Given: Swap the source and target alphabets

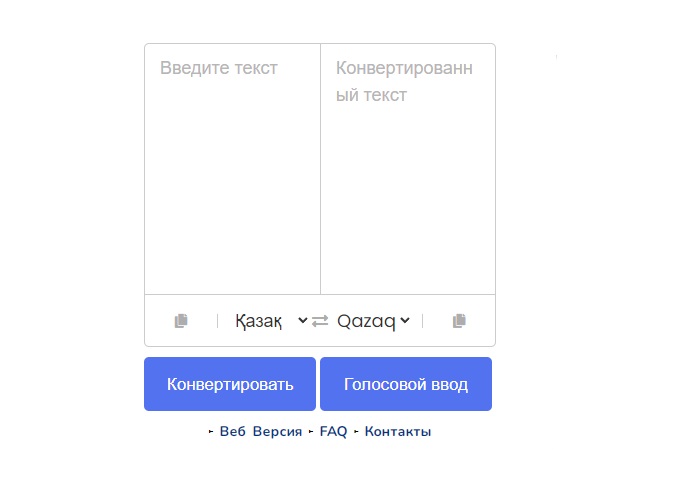Looking at the screenshot, I should (x=320, y=321).
